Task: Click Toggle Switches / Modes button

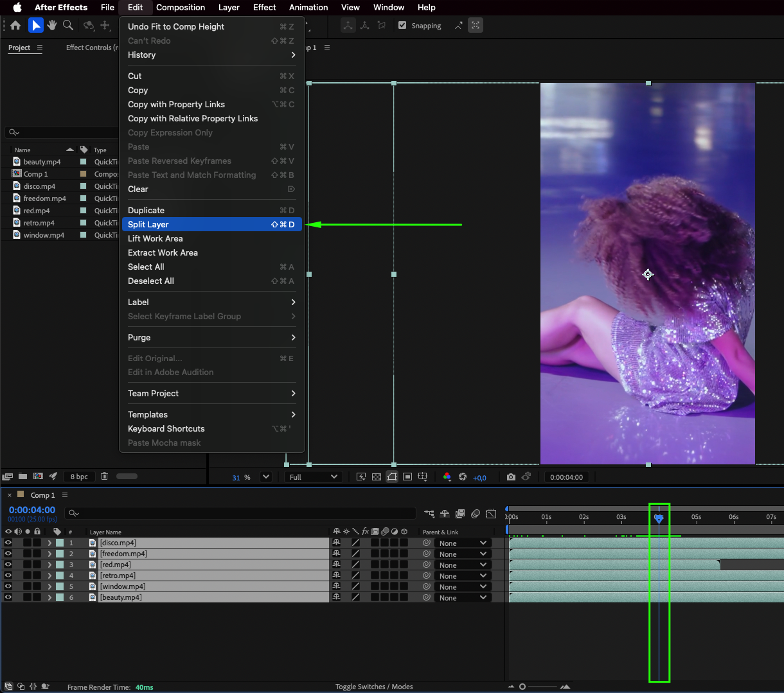Action: [x=374, y=687]
